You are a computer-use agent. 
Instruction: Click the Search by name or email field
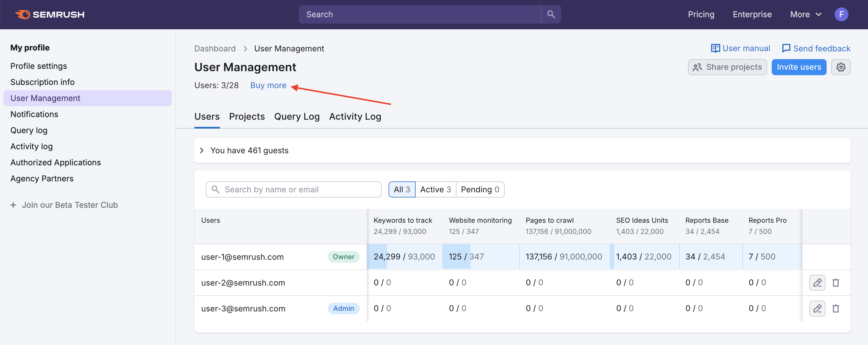293,189
